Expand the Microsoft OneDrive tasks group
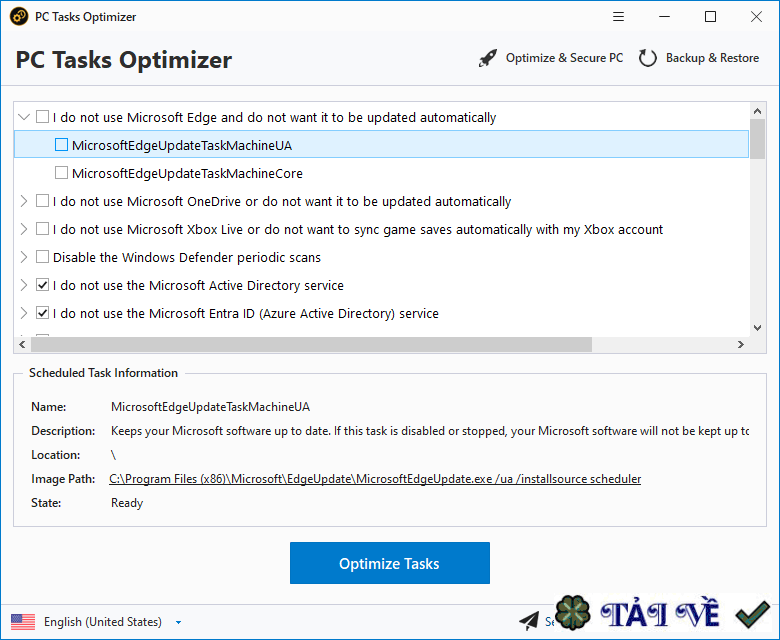780x640 pixels. click(x=24, y=201)
